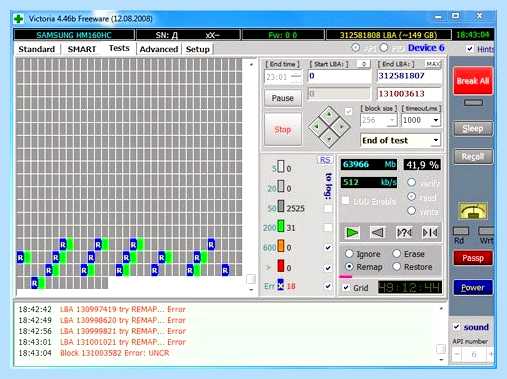Screen dimensions: 507x379
Task: Toggle the sound checkbox
Action: click(x=456, y=327)
